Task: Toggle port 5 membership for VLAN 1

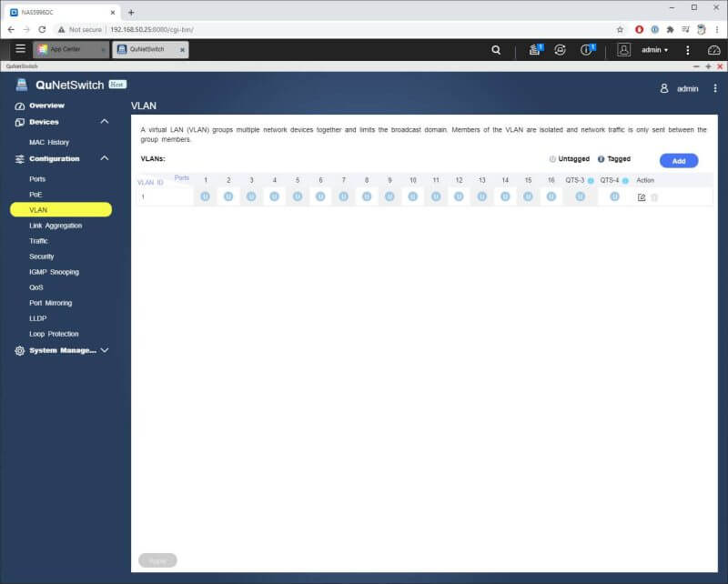Action: [298, 196]
